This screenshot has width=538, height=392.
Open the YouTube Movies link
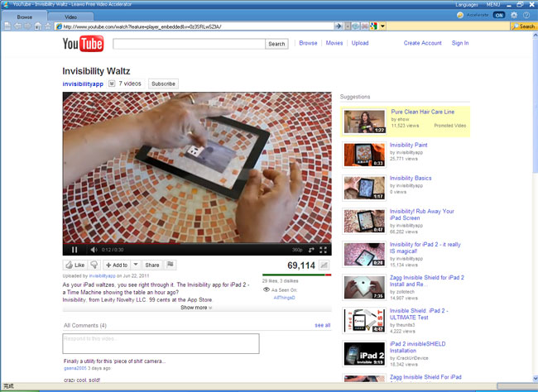coord(334,43)
